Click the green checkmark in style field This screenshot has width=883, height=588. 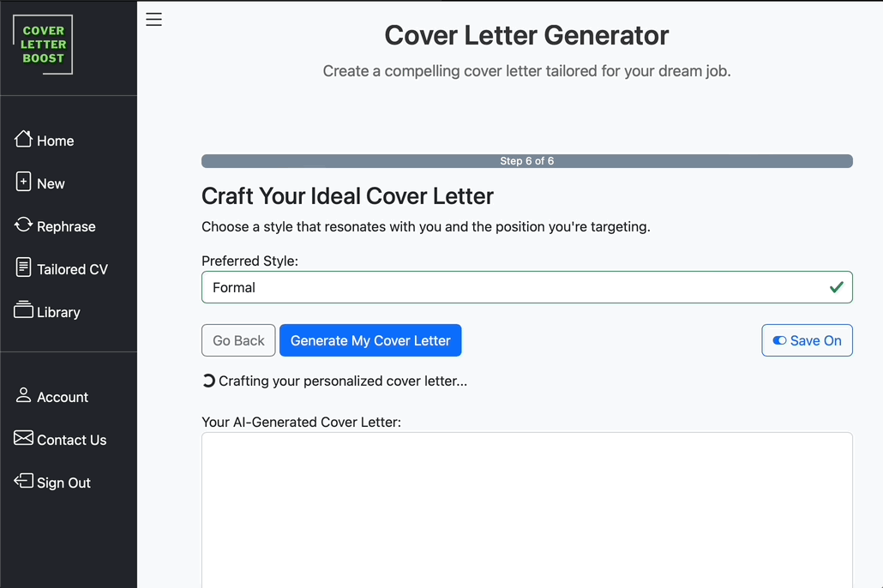836,287
